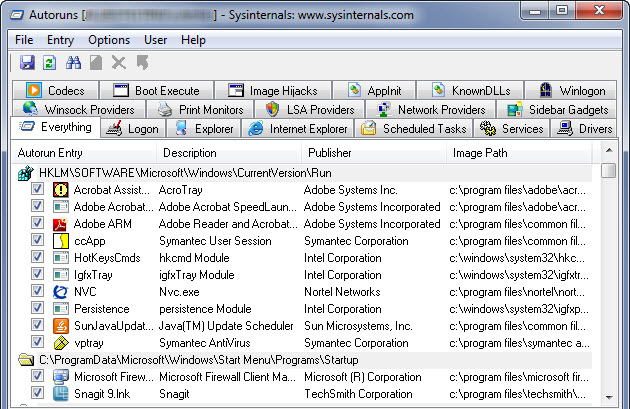Sort by the Image Path column header
The height and width of the screenshot is (409, 630).
point(519,153)
